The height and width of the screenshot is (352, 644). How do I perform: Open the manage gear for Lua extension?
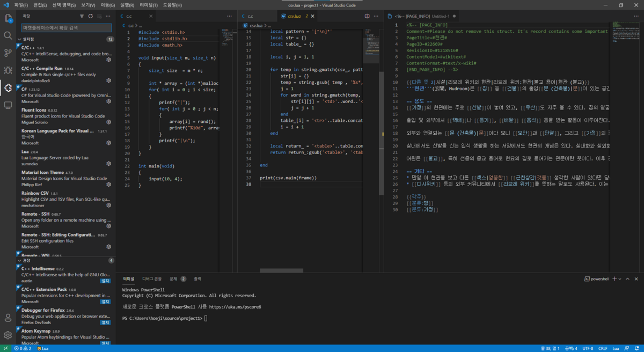109,164
